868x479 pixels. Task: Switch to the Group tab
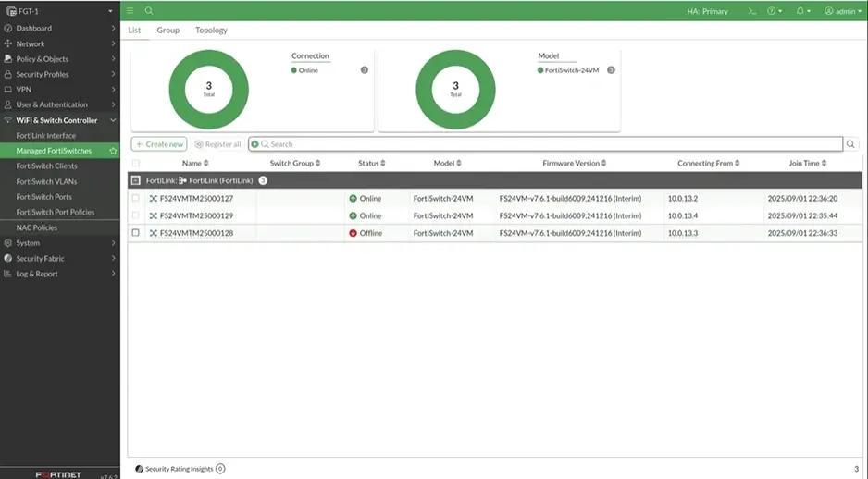click(x=167, y=30)
